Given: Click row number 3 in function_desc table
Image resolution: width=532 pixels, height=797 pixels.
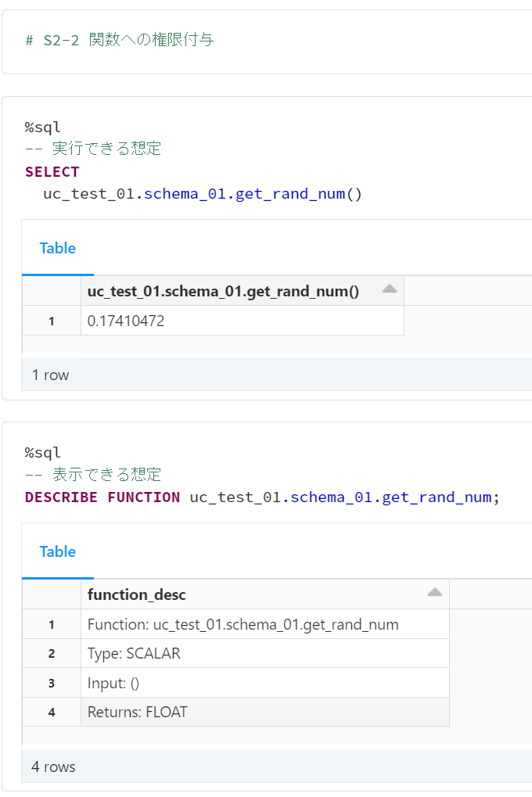Looking at the screenshot, I should point(52,684).
